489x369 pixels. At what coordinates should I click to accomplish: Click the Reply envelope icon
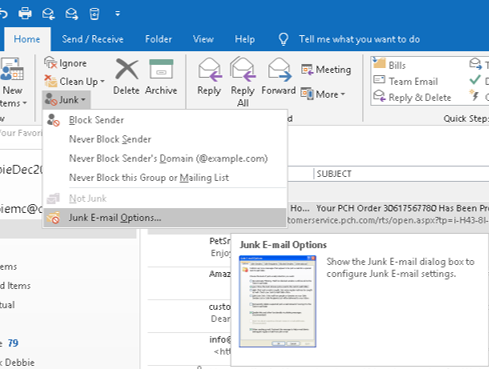(x=209, y=70)
